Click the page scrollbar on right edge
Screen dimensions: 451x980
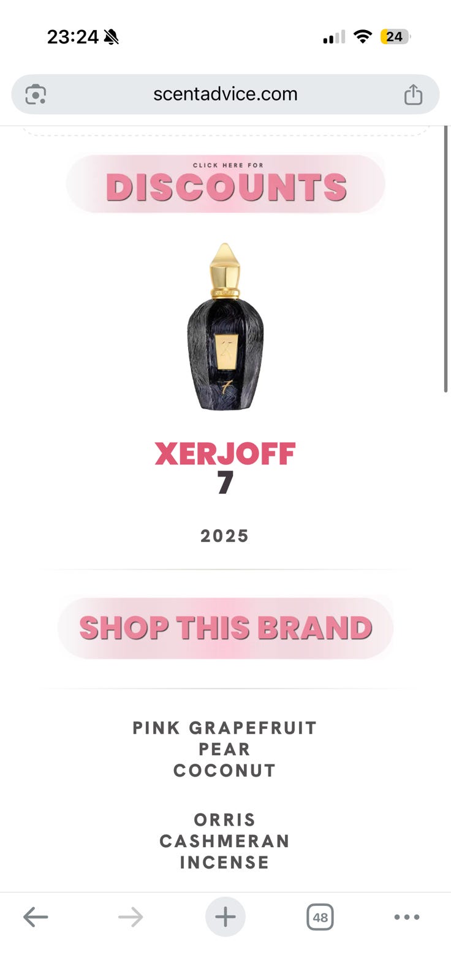click(446, 258)
